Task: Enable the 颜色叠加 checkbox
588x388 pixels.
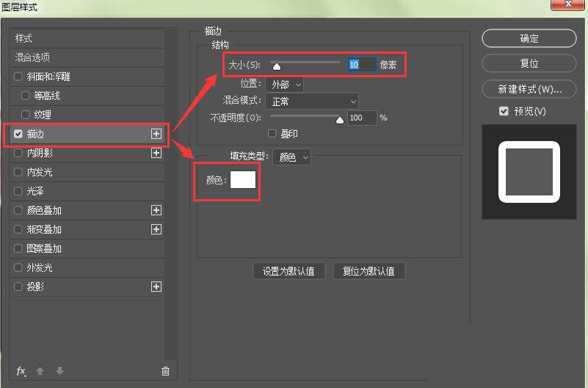Action: click(x=18, y=210)
